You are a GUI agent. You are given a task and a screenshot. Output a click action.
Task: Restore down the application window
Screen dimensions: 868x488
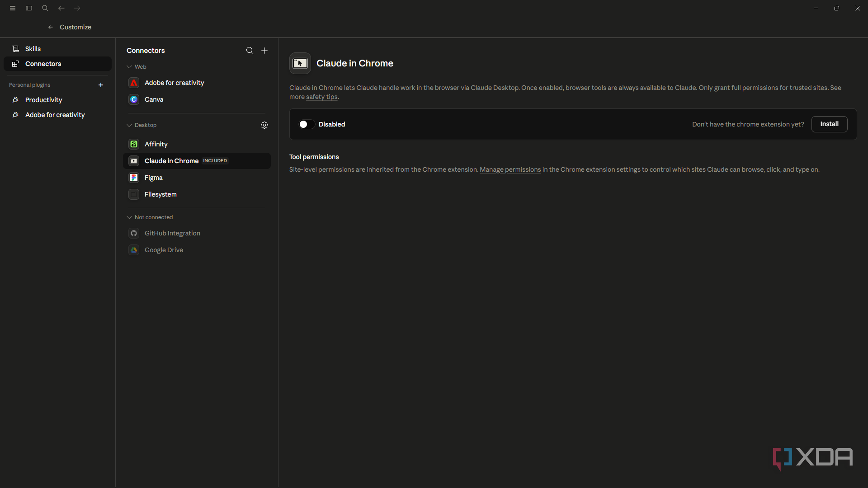(837, 8)
